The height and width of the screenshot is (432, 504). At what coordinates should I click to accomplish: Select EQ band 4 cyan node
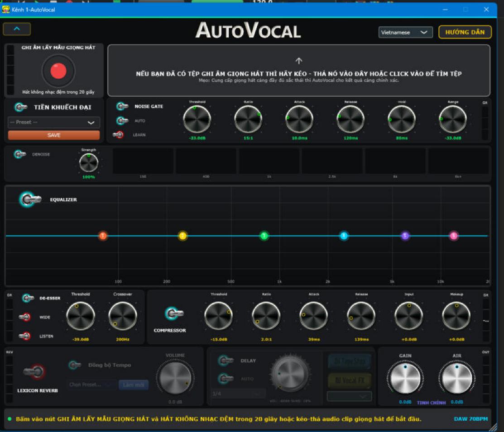click(344, 236)
